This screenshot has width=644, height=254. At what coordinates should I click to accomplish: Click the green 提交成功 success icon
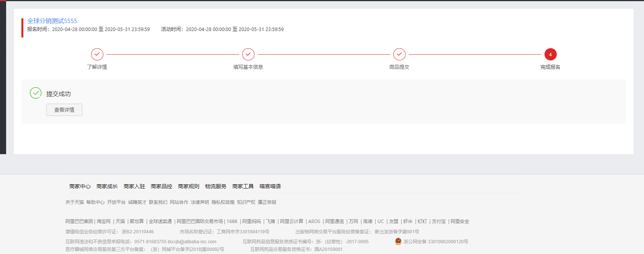pyautogui.click(x=36, y=93)
